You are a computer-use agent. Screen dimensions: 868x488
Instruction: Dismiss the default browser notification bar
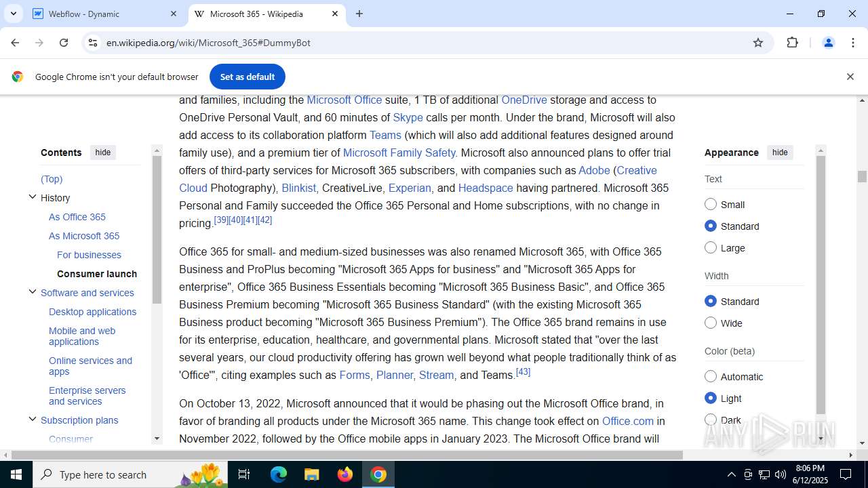click(x=850, y=77)
